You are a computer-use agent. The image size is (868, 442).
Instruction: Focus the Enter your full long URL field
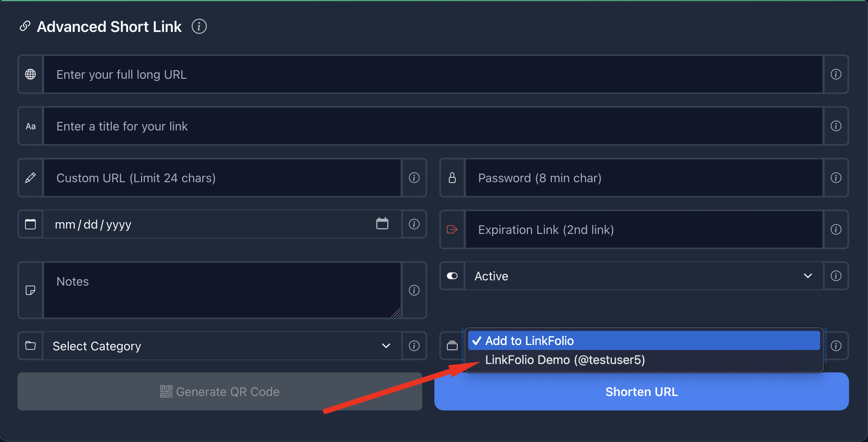(x=433, y=74)
